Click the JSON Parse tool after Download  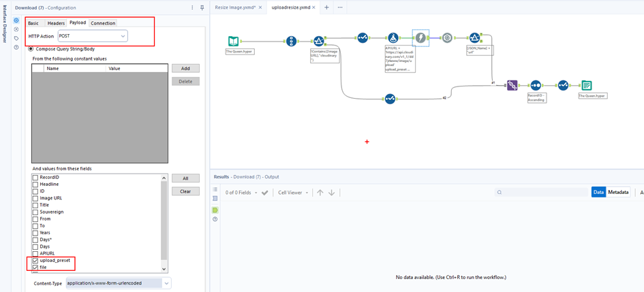[447, 38]
